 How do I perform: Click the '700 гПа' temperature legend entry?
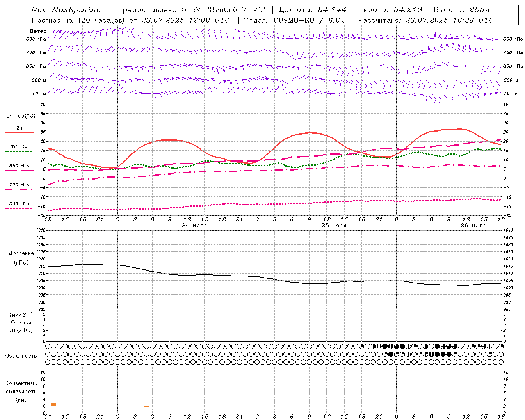tap(19, 185)
